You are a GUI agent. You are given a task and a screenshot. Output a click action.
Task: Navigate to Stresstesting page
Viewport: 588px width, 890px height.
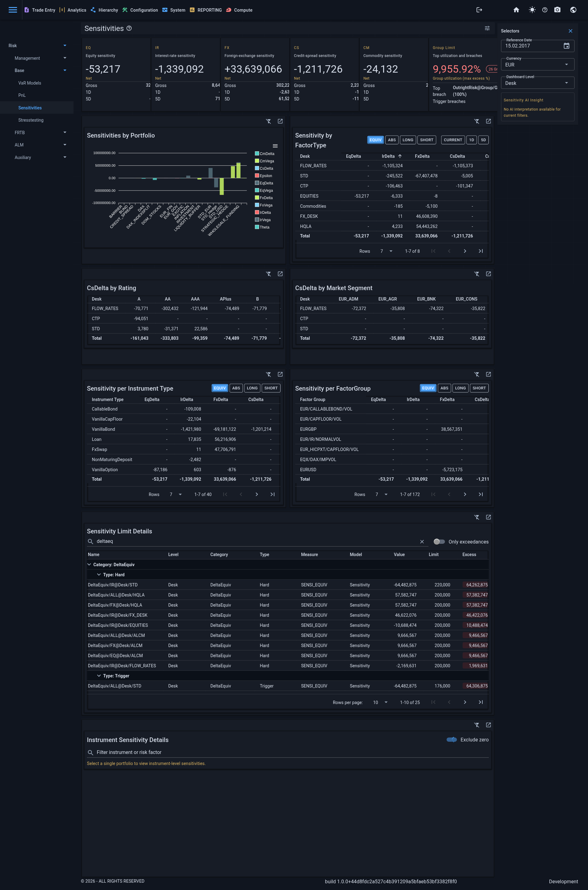[31, 120]
